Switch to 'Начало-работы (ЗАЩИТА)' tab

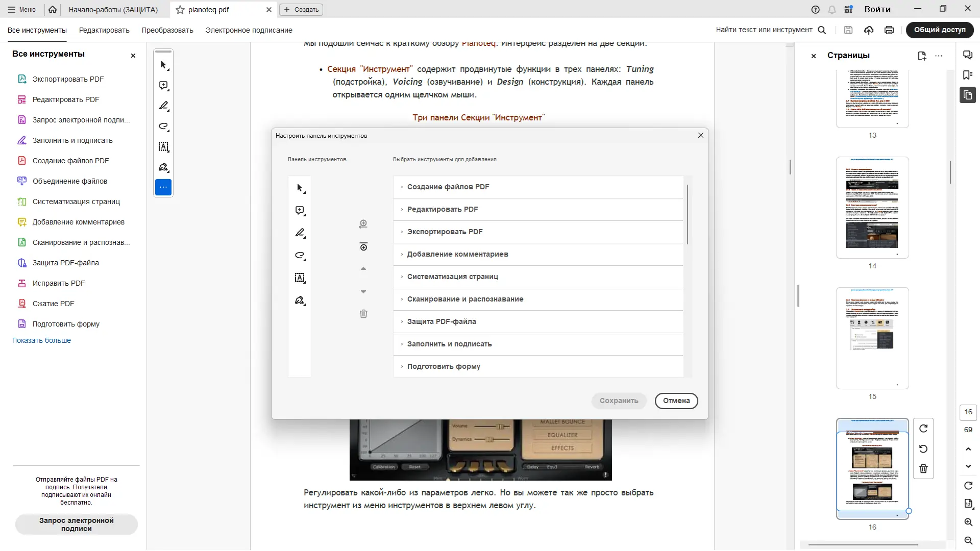pos(113,10)
